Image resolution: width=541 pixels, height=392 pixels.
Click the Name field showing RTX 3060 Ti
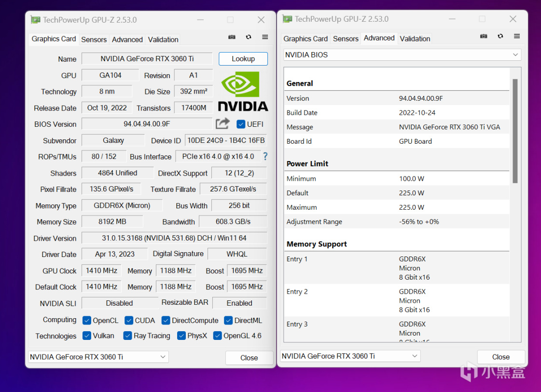(147, 59)
